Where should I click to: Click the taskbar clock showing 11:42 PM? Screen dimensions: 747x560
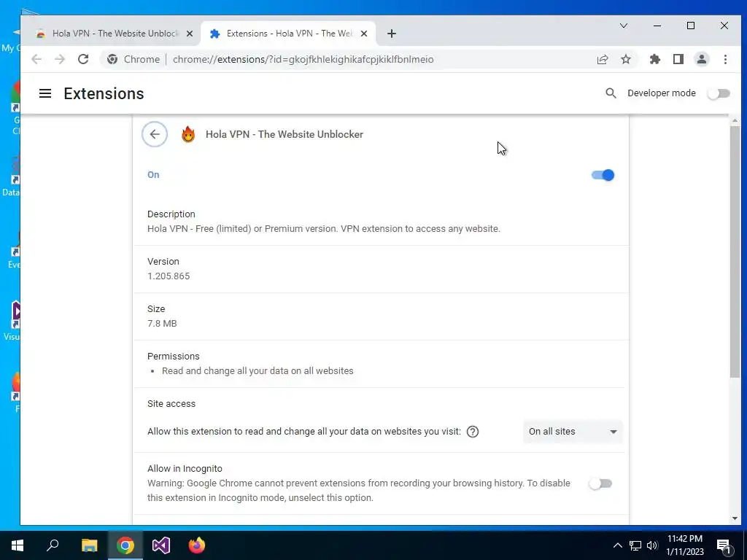(x=684, y=545)
